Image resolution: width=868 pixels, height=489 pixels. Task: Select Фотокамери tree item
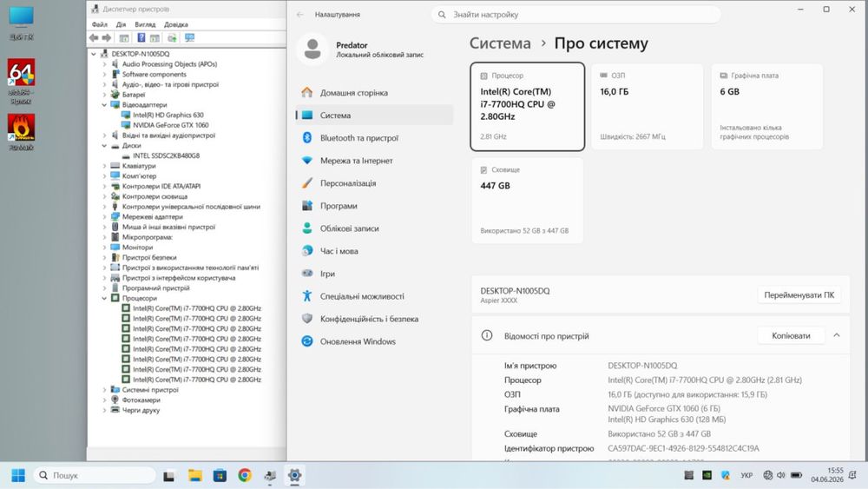click(x=141, y=400)
